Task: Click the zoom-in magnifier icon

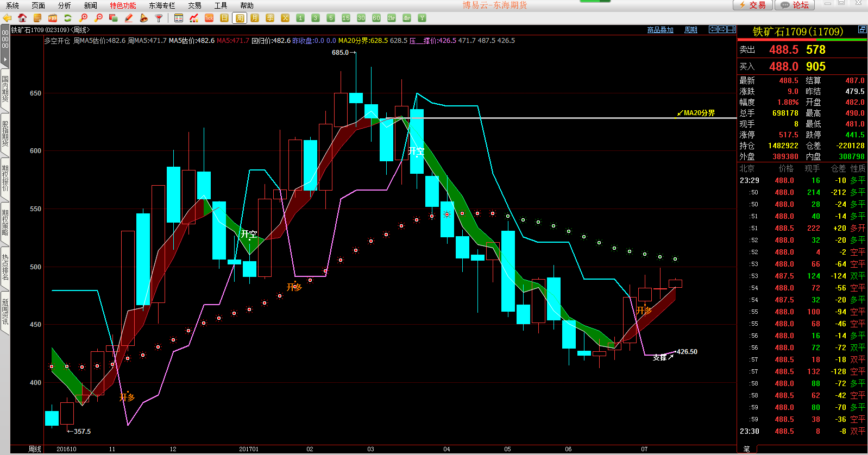Action: [83, 18]
